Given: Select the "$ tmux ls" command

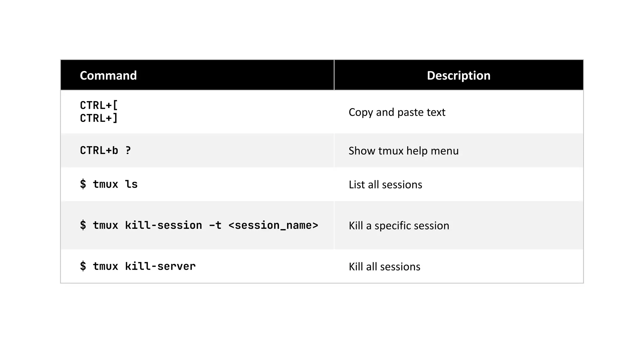Looking at the screenshot, I should pyautogui.click(x=109, y=184).
